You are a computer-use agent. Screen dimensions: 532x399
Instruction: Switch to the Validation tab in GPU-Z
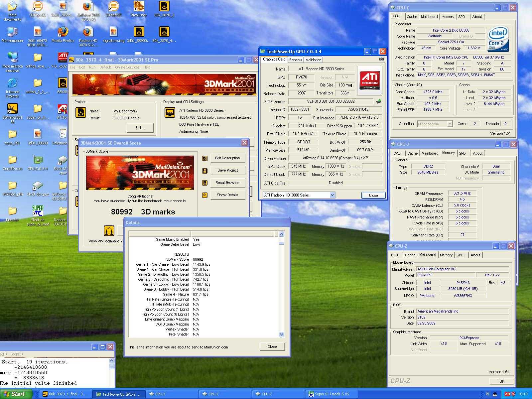point(313,60)
